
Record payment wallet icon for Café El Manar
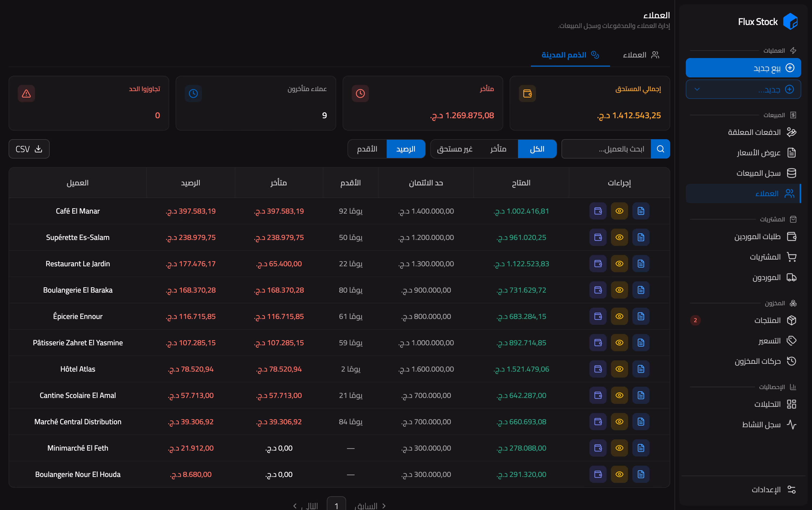(598, 211)
